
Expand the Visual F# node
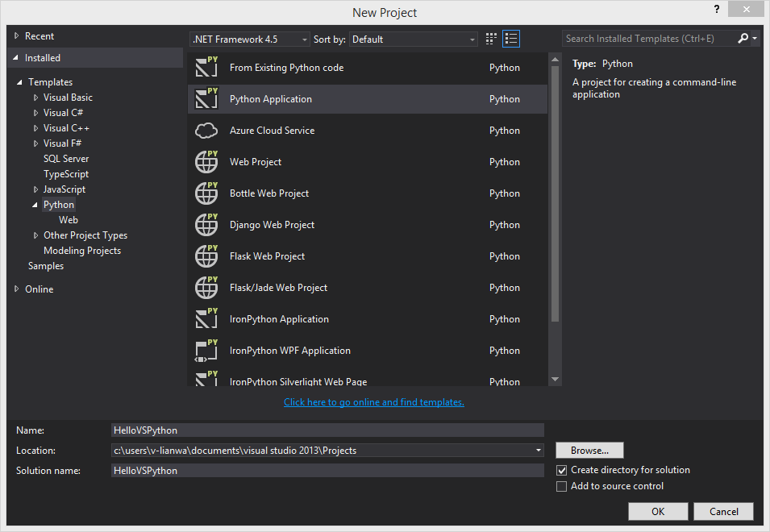tap(35, 143)
